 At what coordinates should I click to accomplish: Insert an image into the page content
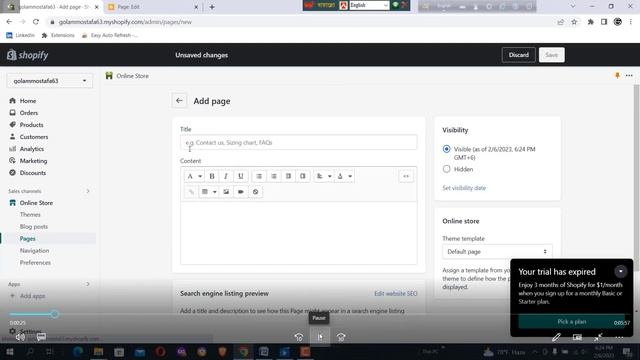pyautogui.click(x=226, y=192)
